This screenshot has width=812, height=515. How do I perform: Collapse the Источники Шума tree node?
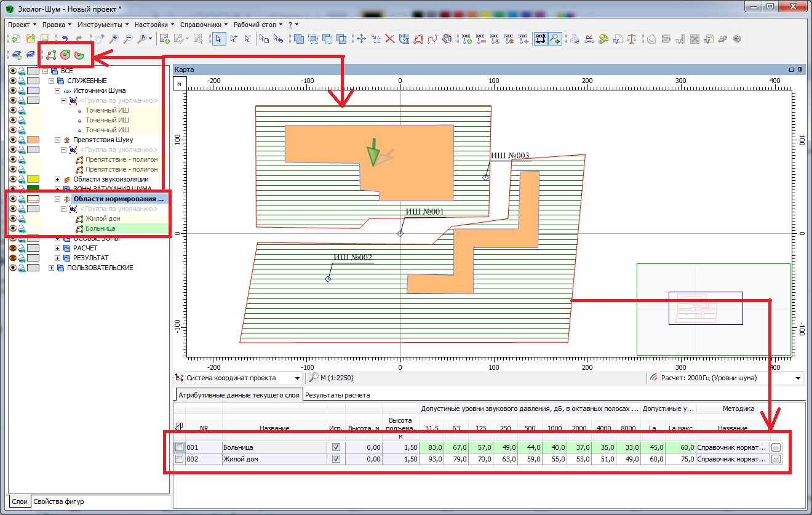58,90
